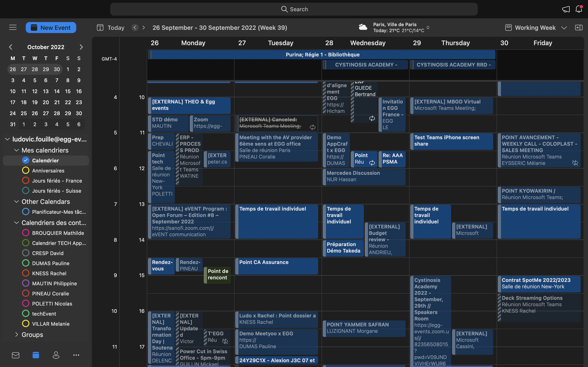This screenshot has height=367, width=588.
Task: Toggle the right task pane icon
Action: pyautogui.click(x=579, y=28)
